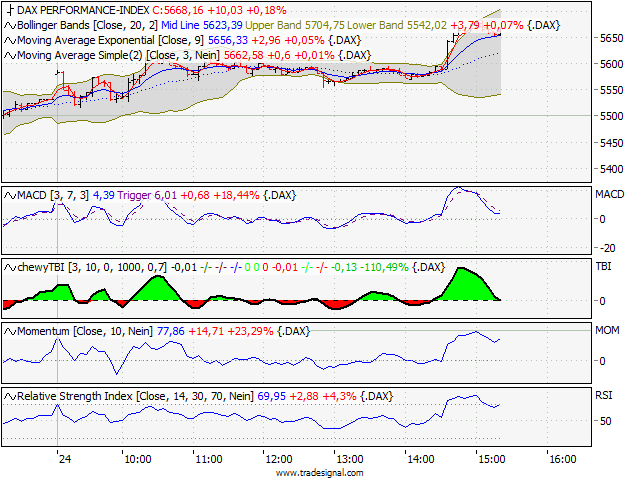Select the Mid Line 5623,39 label
This screenshot has height=480, width=640.
[218, 25]
